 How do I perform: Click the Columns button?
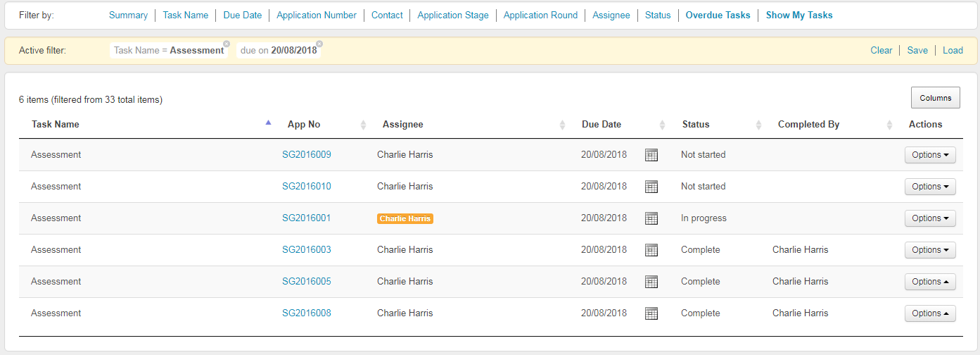tap(935, 98)
